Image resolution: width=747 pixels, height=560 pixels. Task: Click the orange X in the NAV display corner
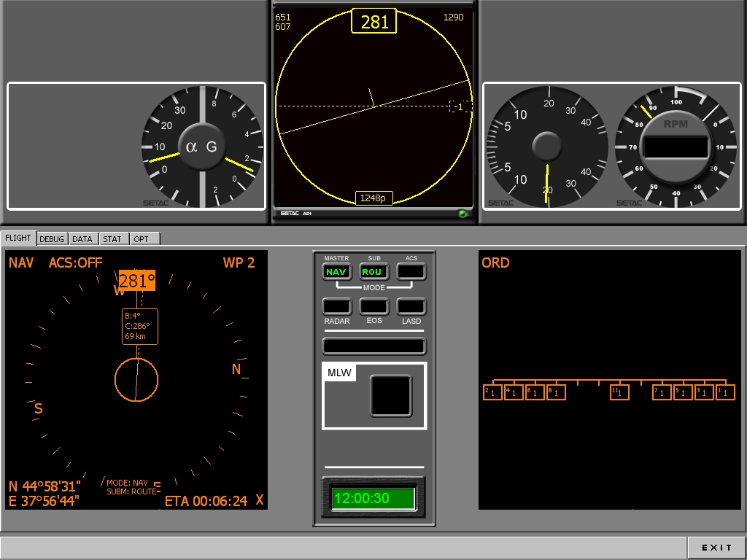click(260, 499)
